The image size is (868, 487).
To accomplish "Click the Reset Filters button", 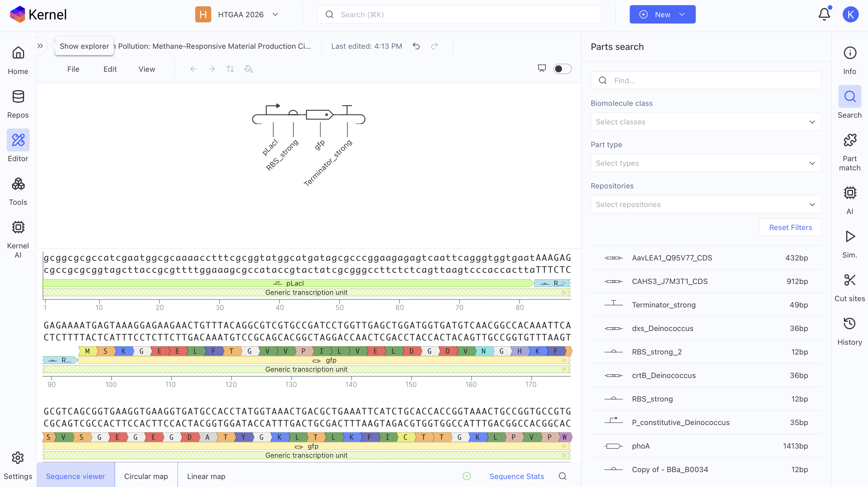I will [790, 227].
